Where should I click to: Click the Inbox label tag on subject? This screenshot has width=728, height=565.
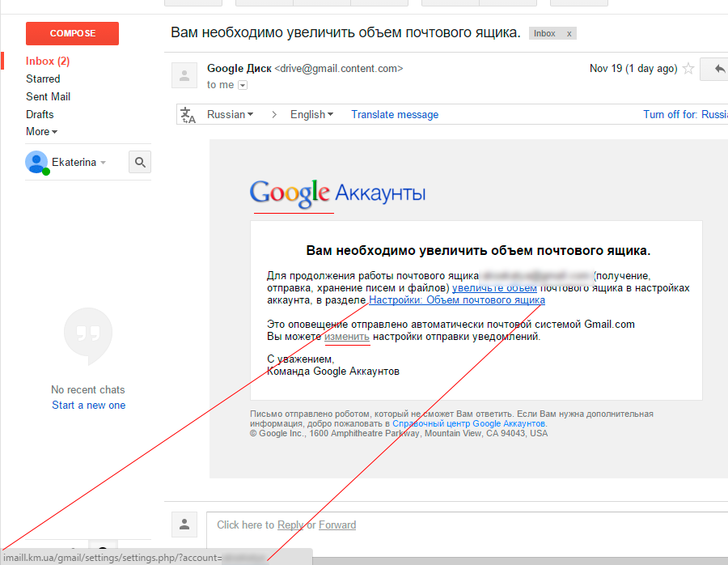pos(544,33)
